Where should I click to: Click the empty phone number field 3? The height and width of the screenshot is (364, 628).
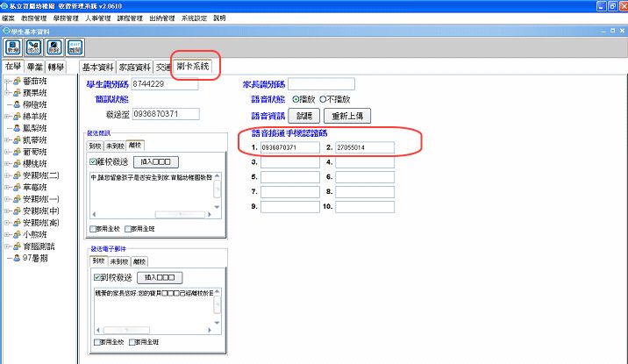[x=290, y=162]
